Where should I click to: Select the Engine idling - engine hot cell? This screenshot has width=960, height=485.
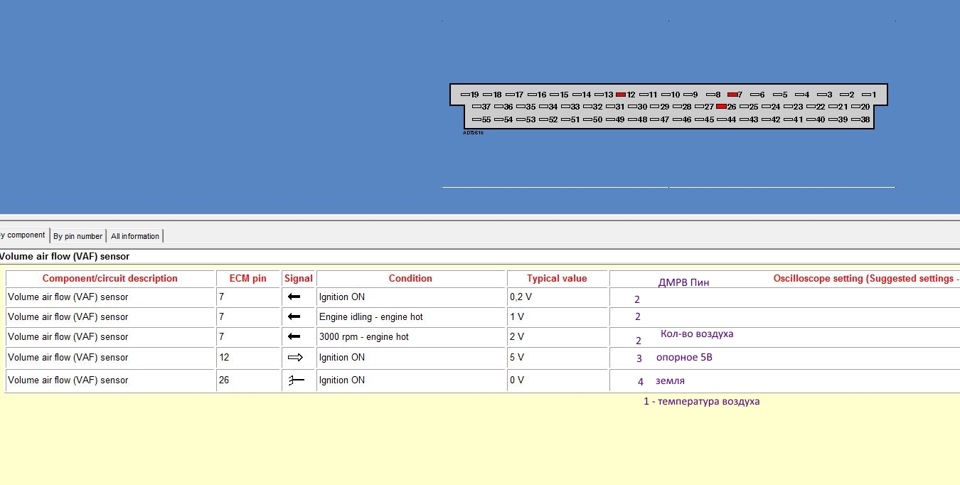point(410,317)
